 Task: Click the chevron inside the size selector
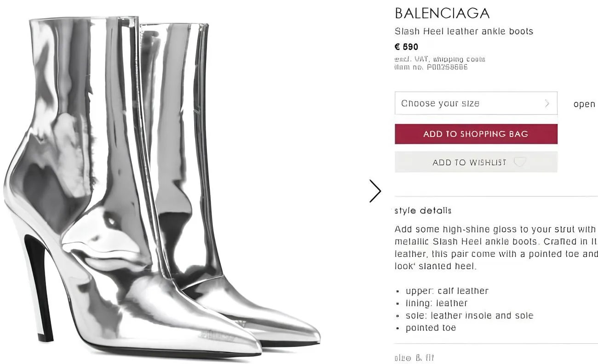pos(547,103)
